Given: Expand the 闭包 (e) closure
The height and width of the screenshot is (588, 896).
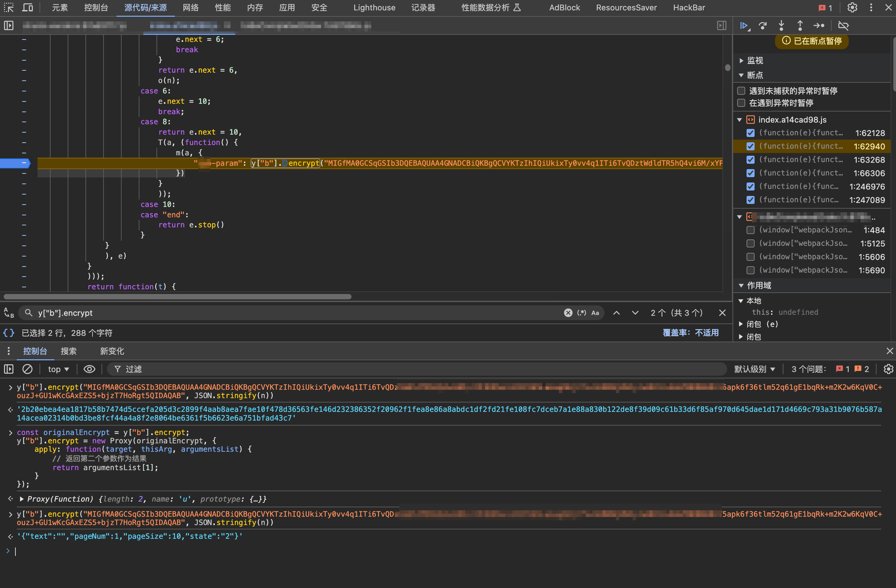Looking at the screenshot, I should tap(741, 324).
